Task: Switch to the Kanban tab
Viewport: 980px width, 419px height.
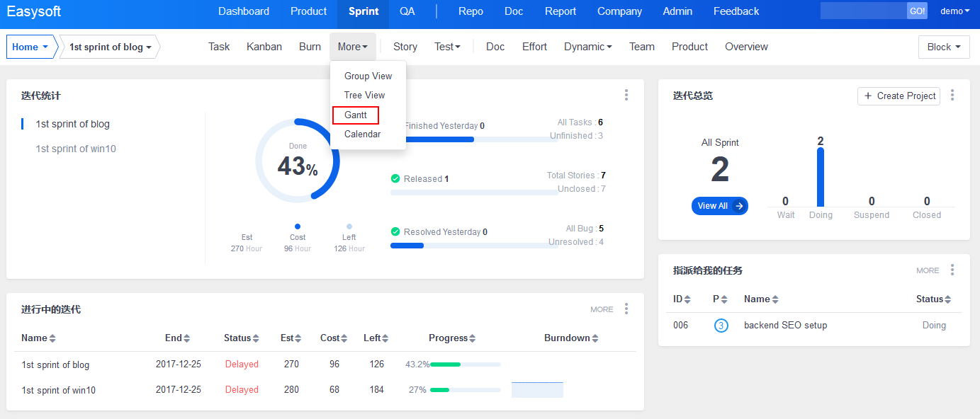Action: (x=264, y=47)
